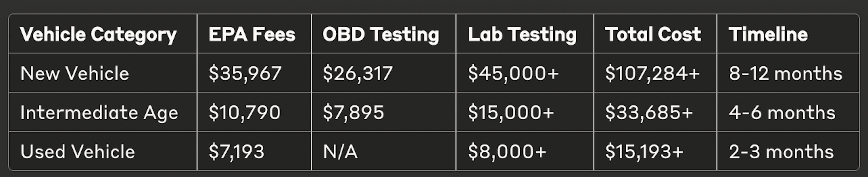Image resolution: width=868 pixels, height=177 pixels.
Task: Select the Lab Testing column header
Action: [x=522, y=35]
